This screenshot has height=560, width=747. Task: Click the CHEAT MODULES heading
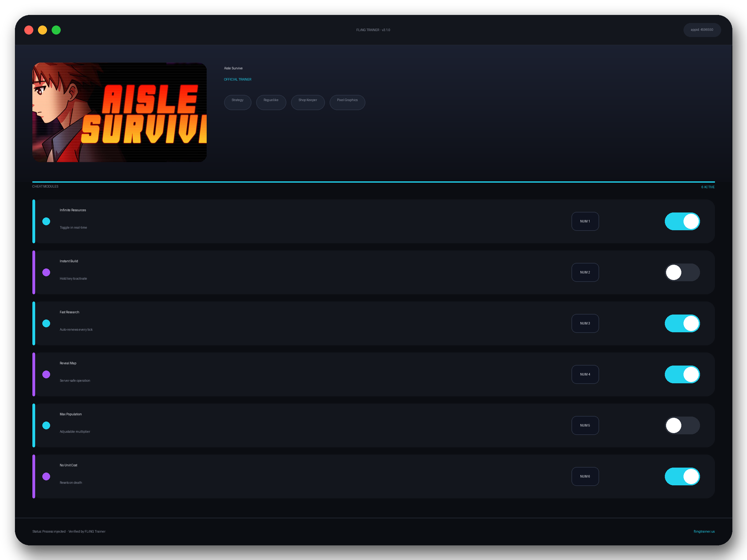coord(45,186)
